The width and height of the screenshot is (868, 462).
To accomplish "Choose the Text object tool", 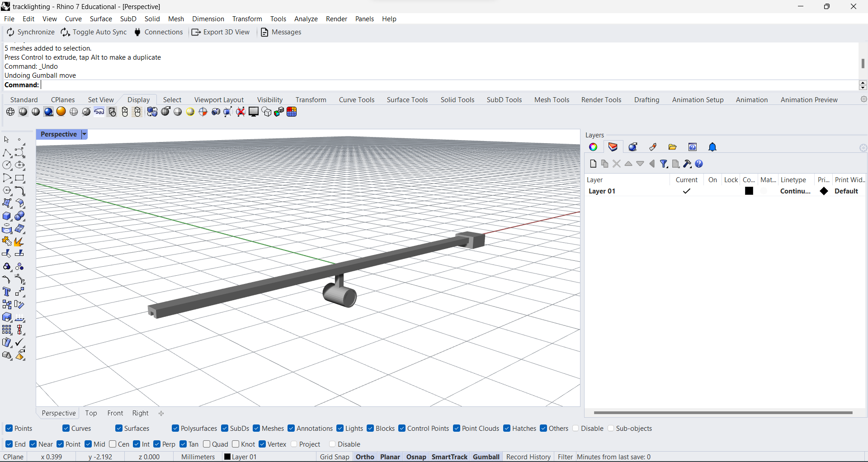I will [x=7, y=292].
